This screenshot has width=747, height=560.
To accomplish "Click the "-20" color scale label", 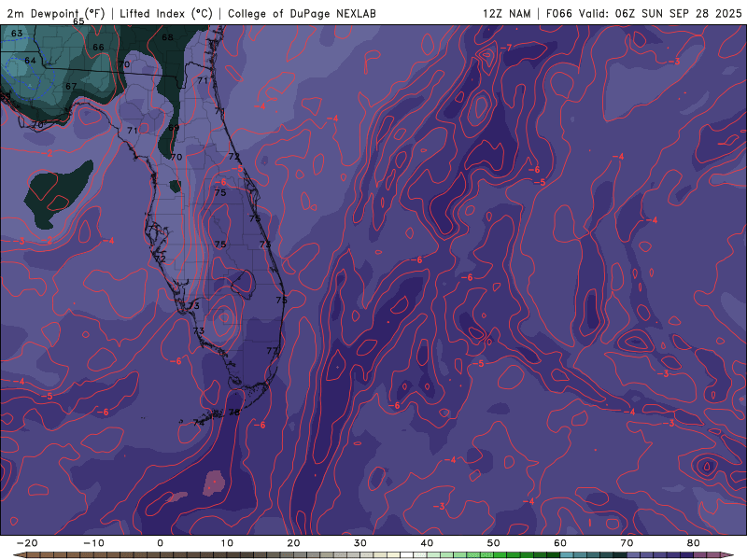I will pyautogui.click(x=27, y=543).
